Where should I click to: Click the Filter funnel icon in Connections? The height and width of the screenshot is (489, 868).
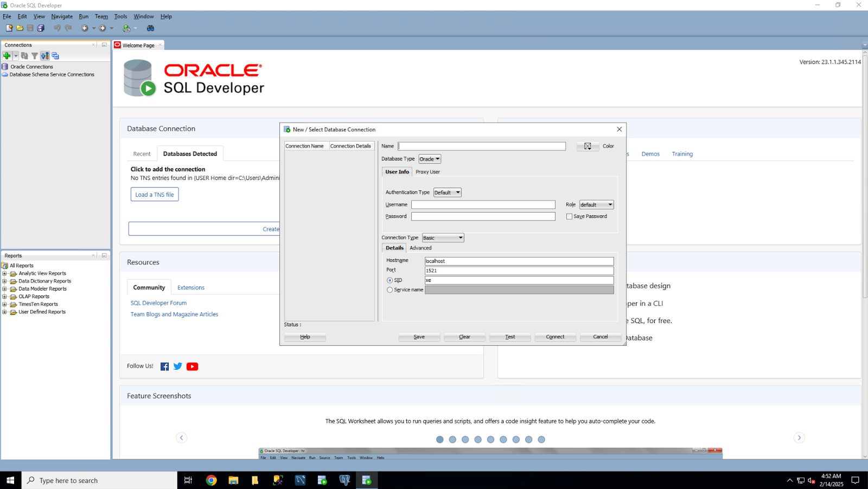(x=34, y=55)
